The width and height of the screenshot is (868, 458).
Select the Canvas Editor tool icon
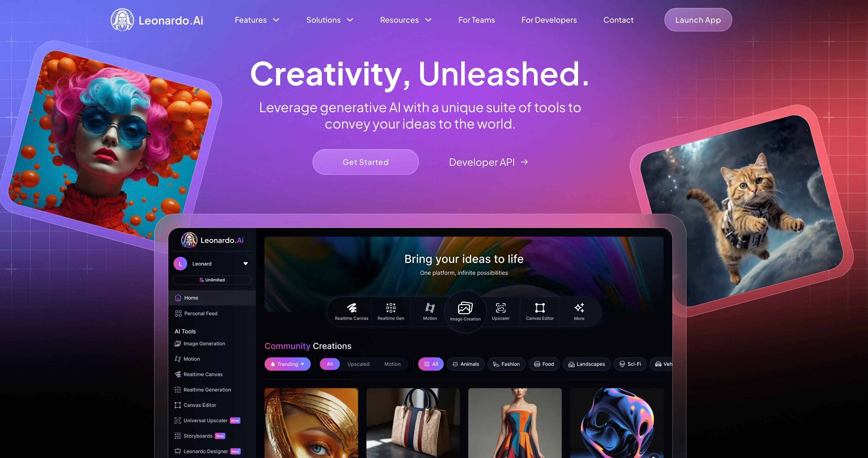click(x=539, y=308)
